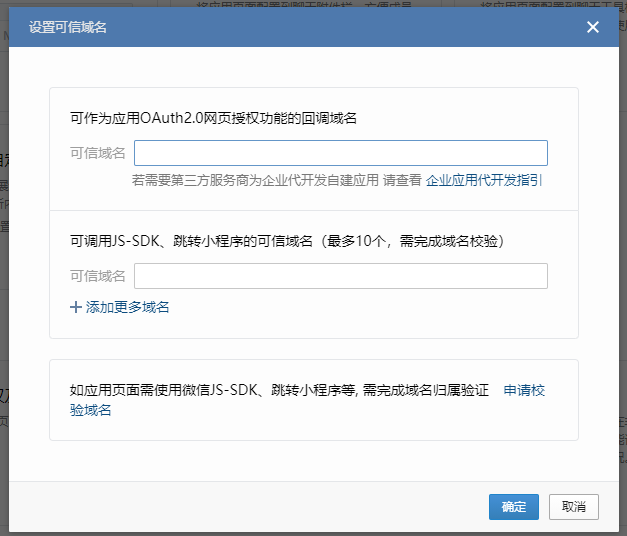This screenshot has width=627, height=536.
Task: Click the OAuth2.0网页授权 callback domain heading
Action: click(214, 118)
